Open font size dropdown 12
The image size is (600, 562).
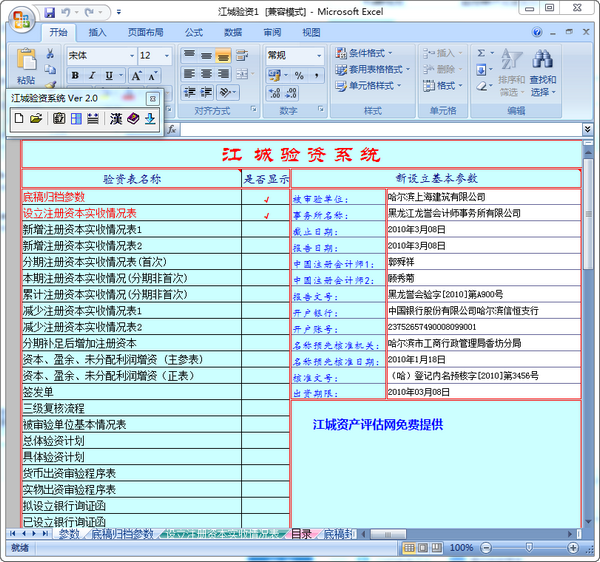click(167, 56)
